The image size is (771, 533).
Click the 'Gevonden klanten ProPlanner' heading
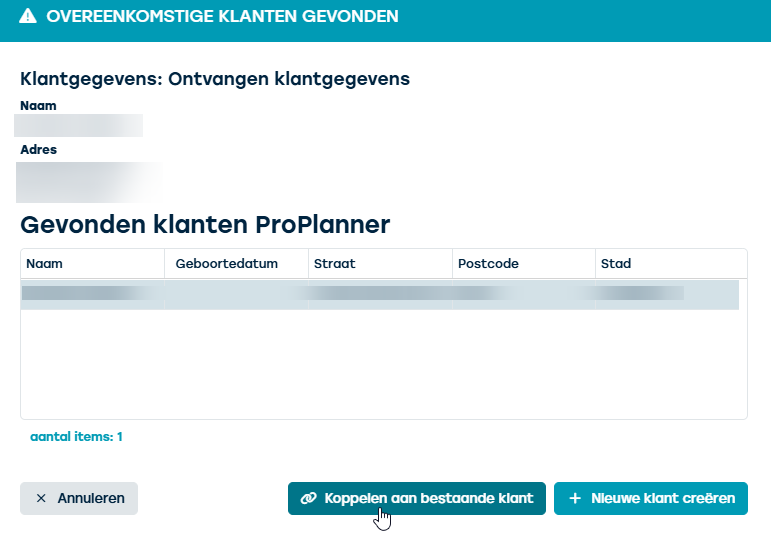205,225
